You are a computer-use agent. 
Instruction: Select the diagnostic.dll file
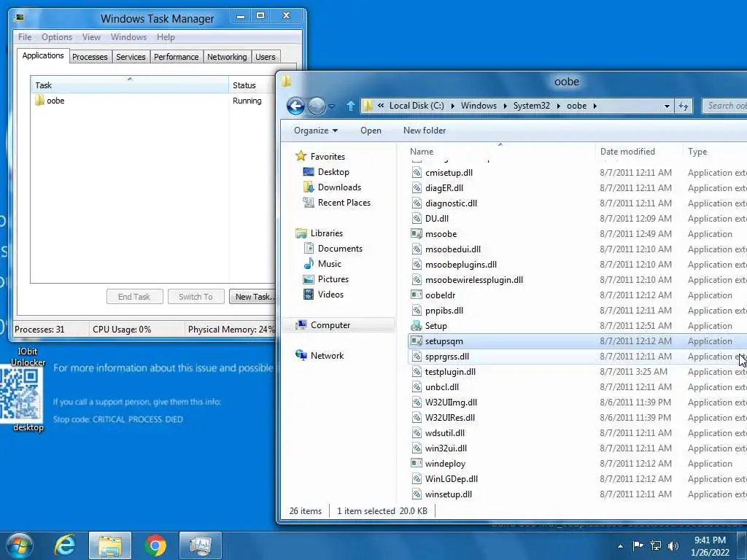point(451,203)
